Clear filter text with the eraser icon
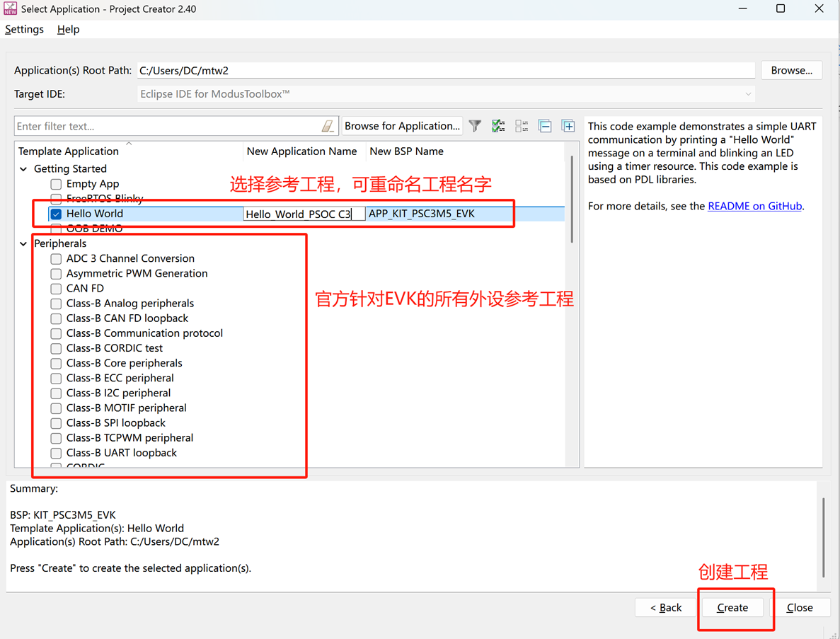This screenshot has width=840, height=639. click(x=328, y=126)
